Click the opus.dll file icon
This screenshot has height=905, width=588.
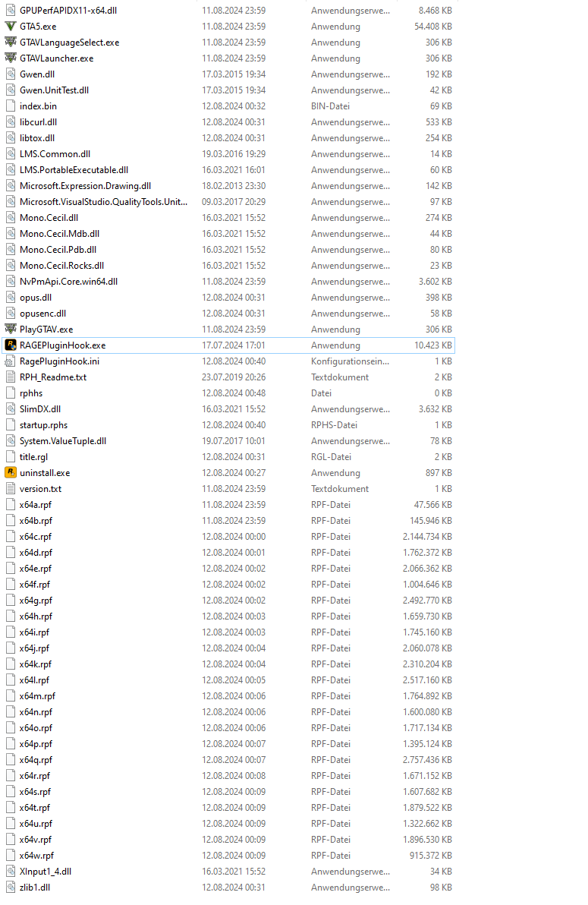pyautogui.click(x=11, y=298)
